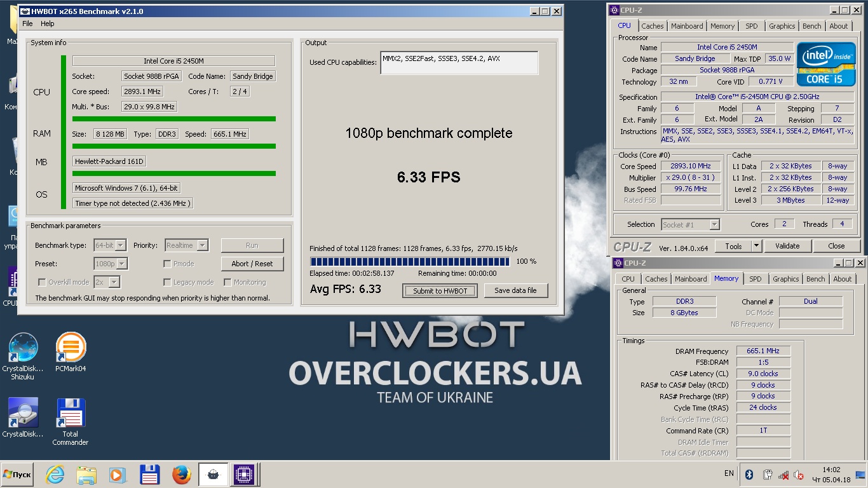Click the HWBOT x265 Benchmark title bar icon
The width and height of the screenshot is (868, 488).
pyautogui.click(x=24, y=11)
